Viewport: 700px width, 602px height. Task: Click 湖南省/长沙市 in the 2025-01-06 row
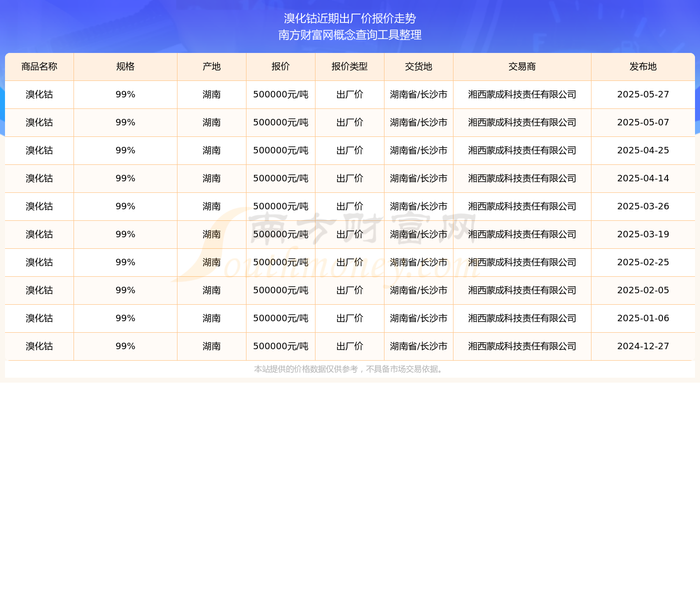418,318
